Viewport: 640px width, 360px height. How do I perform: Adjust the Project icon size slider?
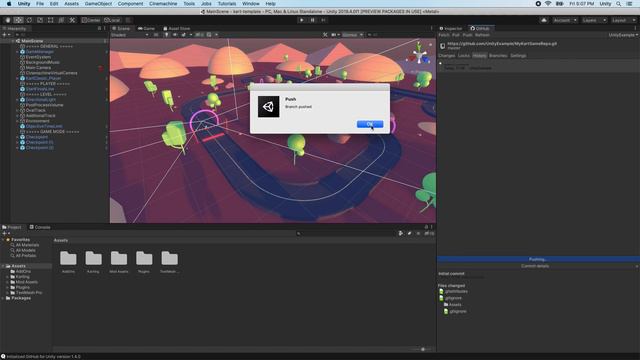423,349
